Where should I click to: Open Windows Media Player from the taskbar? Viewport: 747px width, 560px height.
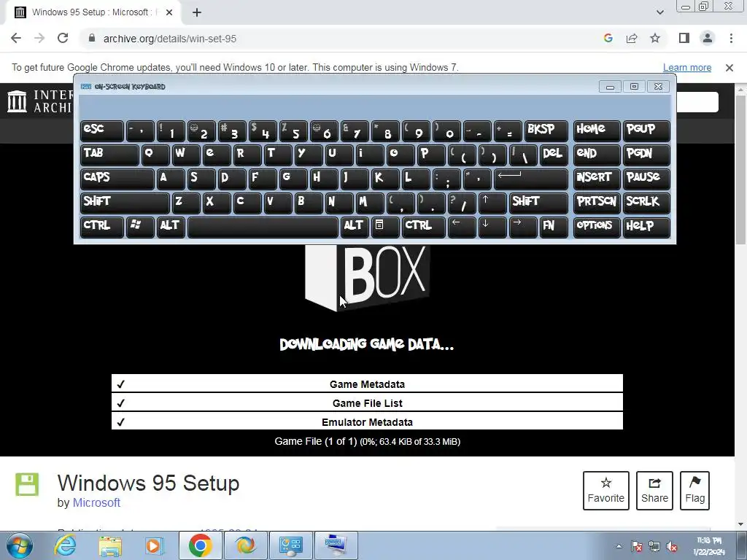pos(155,545)
